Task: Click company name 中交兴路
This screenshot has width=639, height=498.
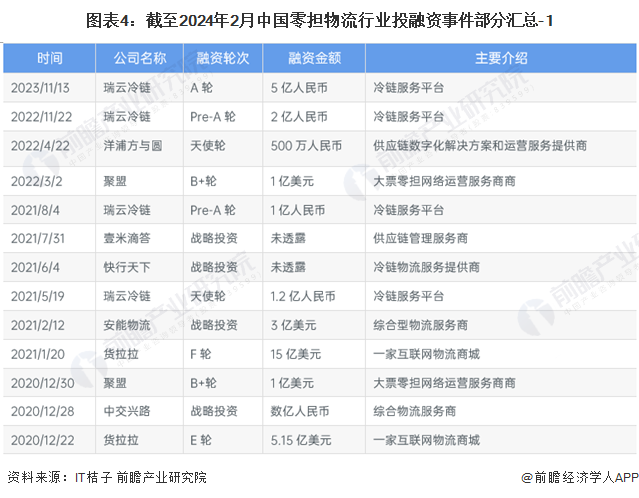Action: (127, 411)
